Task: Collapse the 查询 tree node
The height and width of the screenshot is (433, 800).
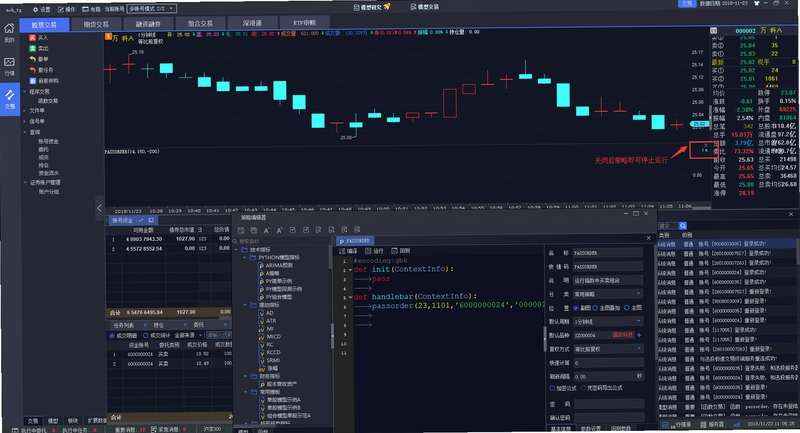Action: [24, 132]
